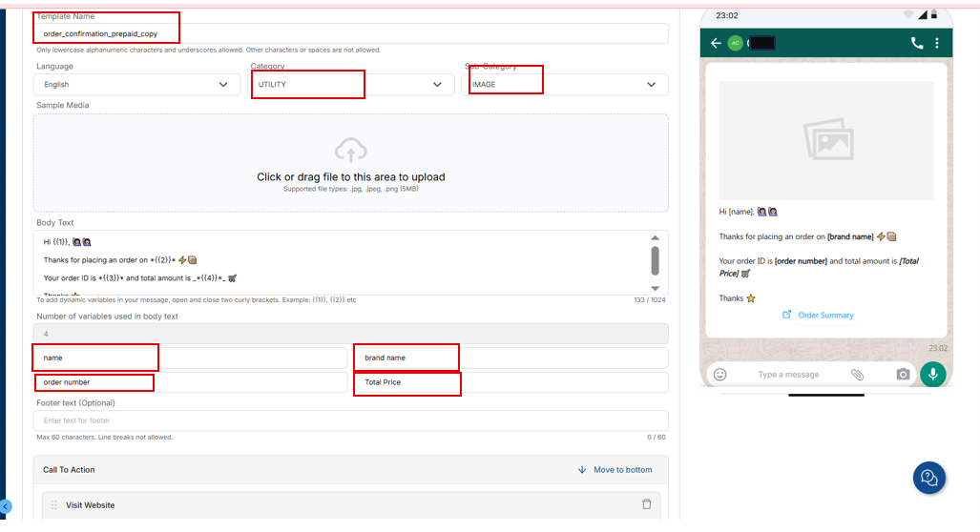The image size is (980, 532).
Task: Click Order Summary link in preview
Action: point(825,316)
